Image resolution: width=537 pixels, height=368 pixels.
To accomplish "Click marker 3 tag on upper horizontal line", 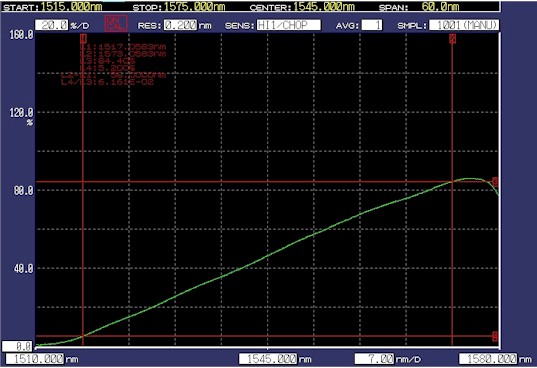I will click(x=495, y=181).
